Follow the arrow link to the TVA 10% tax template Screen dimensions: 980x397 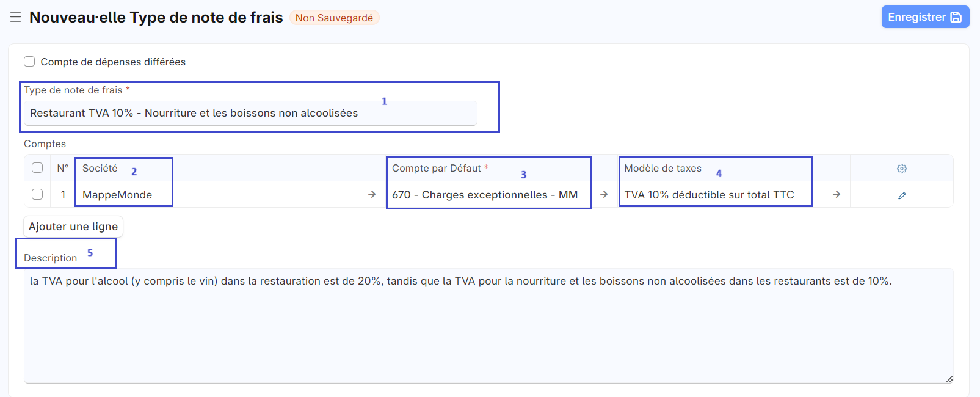(836, 194)
